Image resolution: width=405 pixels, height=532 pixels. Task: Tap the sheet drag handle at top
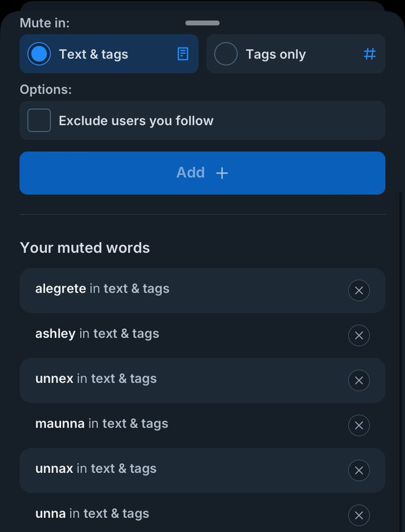(202, 23)
